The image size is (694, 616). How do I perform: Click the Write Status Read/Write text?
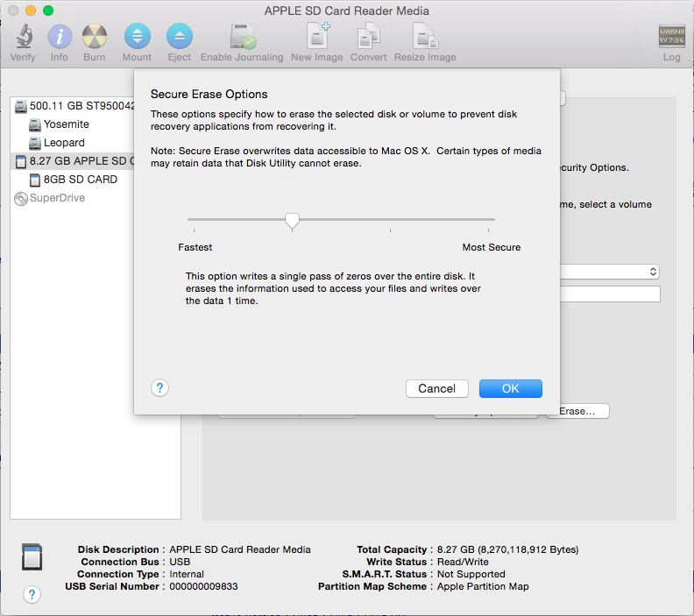(463, 562)
